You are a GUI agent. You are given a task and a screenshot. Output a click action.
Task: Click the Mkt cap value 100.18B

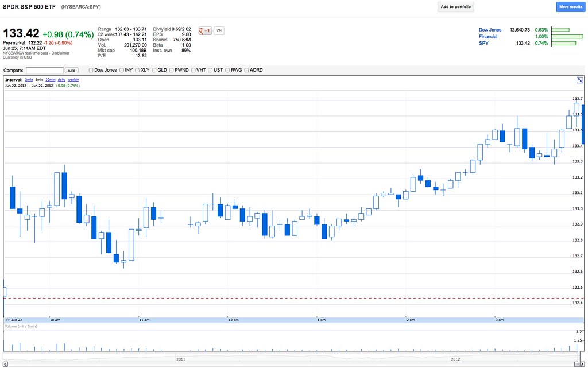138,50
